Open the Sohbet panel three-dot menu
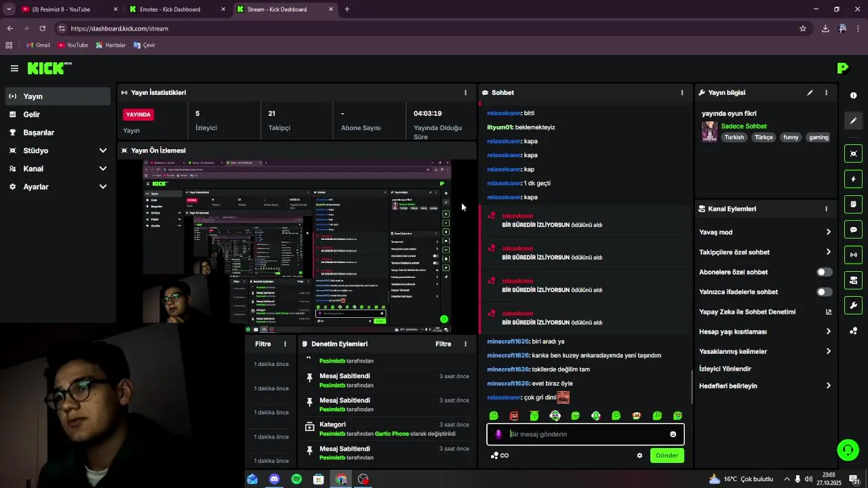Screen dimensions: 868x488 pyautogui.click(x=682, y=93)
